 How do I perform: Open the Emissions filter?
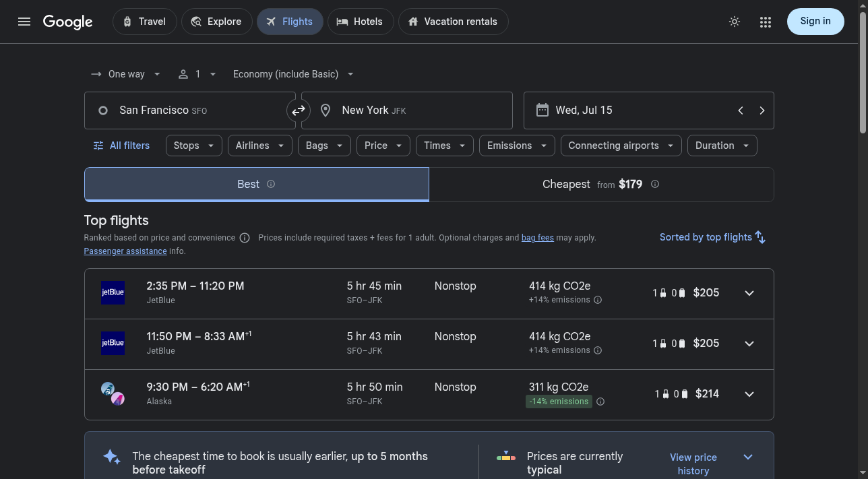click(x=517, y=146)
